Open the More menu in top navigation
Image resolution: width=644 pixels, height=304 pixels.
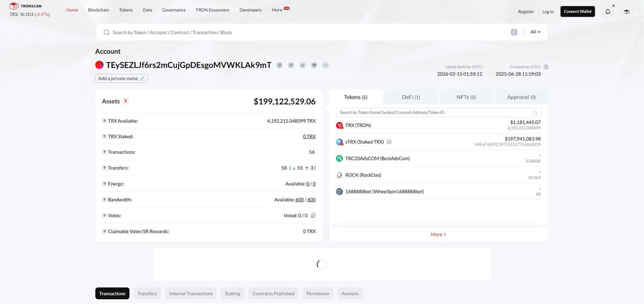[x=277, y=10]
